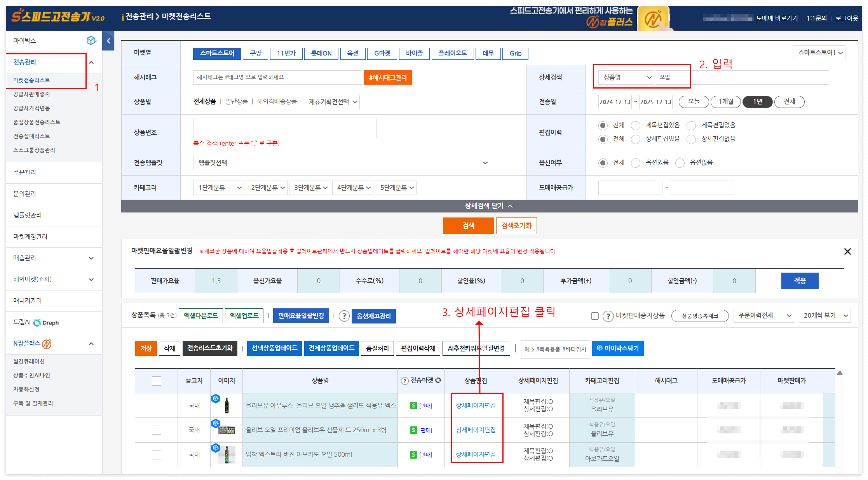Image resolution: width=868 pixels, height=480 pixels.
Task: Expand the 템플릿선택 dropdown
Action: click(x=341, y=163)
